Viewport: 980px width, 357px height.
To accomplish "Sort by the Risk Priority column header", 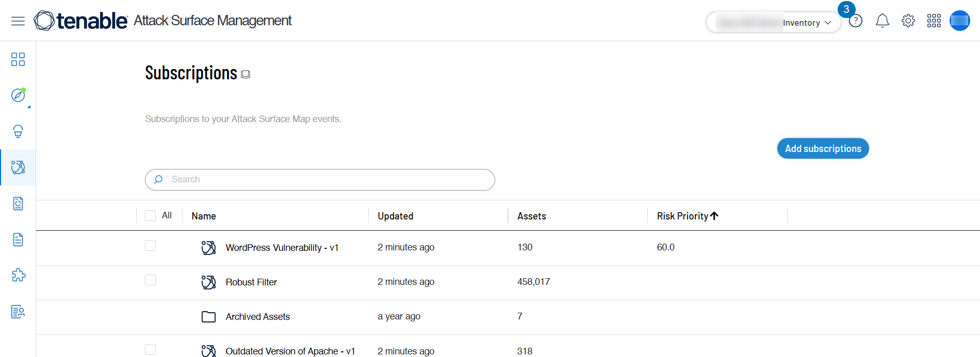I will point(682,216).
